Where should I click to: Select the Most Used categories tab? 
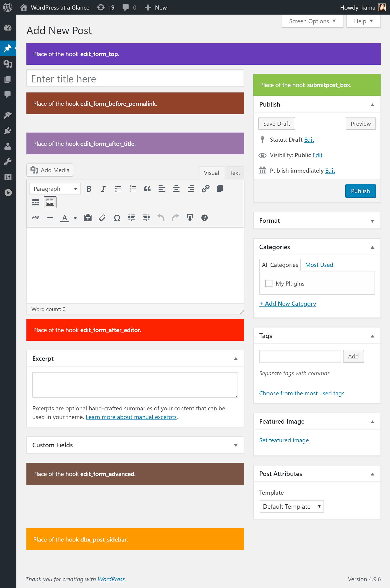(x=319, y=265)
